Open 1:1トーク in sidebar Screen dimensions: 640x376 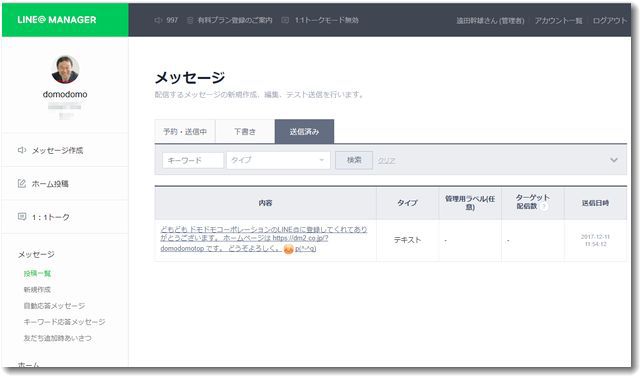51,217
